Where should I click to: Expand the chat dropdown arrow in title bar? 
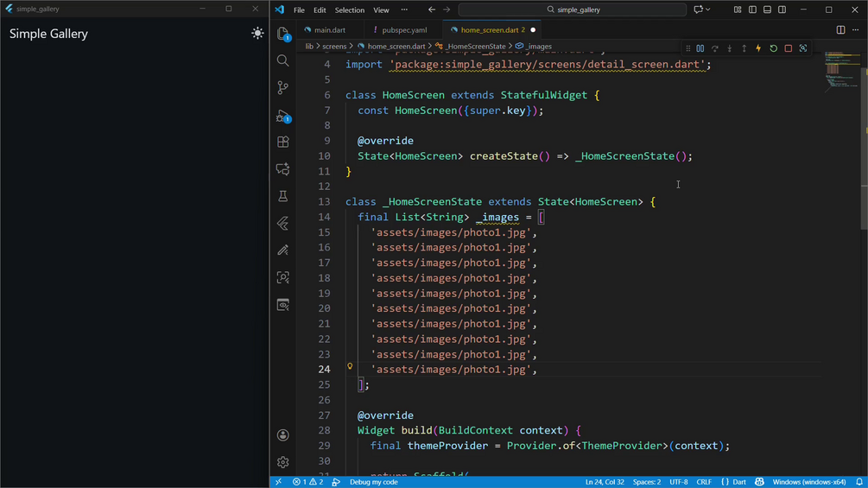[708, 10]
